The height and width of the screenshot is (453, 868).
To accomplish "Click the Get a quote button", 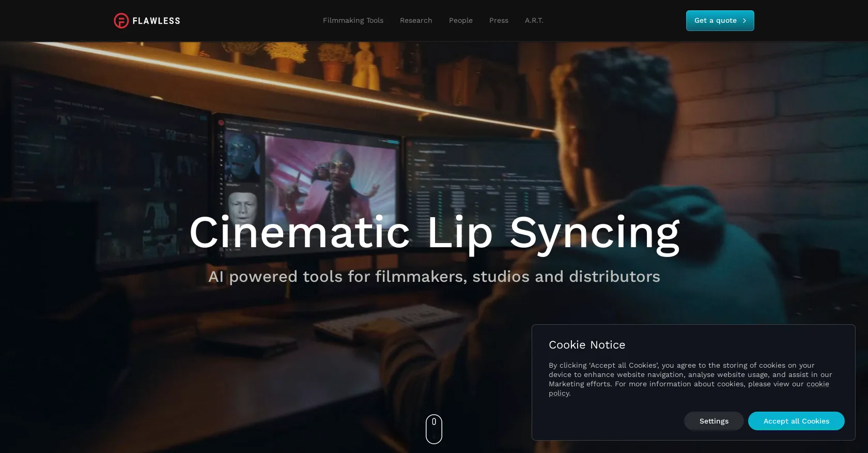I will (x=715, y=21).
